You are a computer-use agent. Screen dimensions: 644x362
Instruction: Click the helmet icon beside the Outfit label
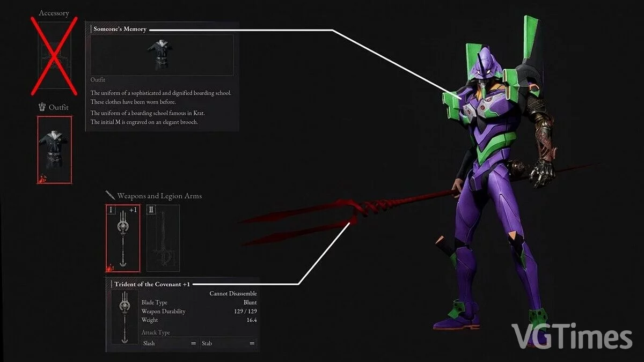point(42,107)
